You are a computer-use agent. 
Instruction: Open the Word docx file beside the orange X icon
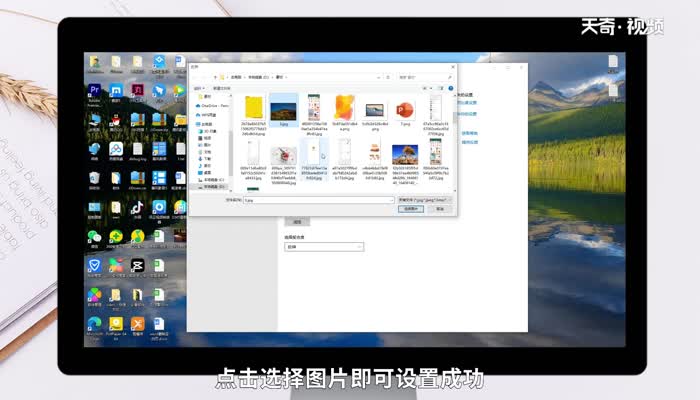click(x=158, y=325)
